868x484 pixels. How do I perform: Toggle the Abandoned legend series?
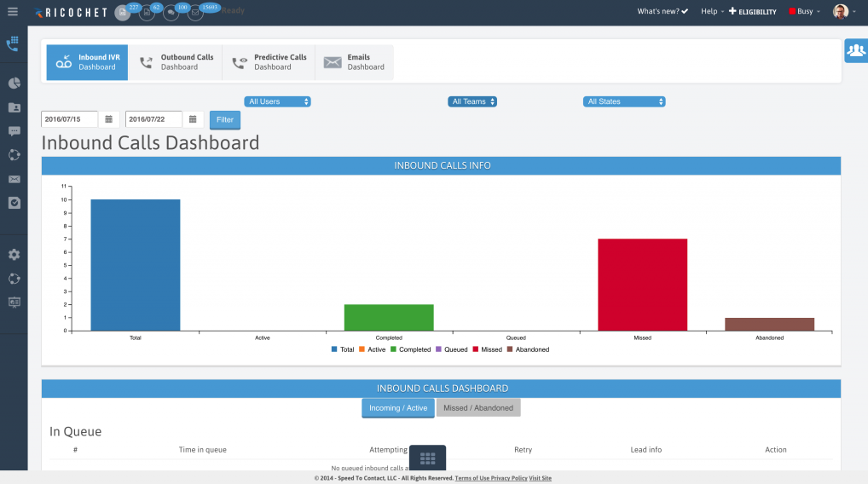click(x=528, y=349)
